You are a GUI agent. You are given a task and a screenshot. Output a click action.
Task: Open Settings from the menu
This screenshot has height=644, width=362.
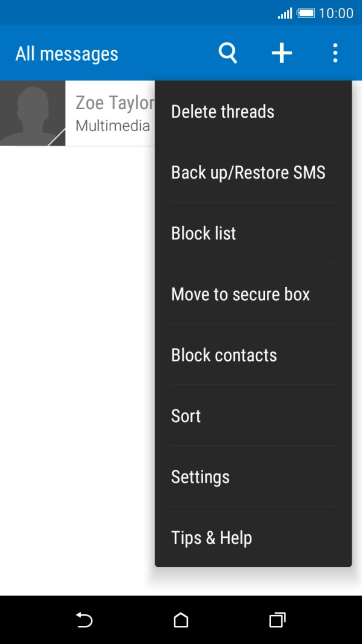(x=200, y=477)
